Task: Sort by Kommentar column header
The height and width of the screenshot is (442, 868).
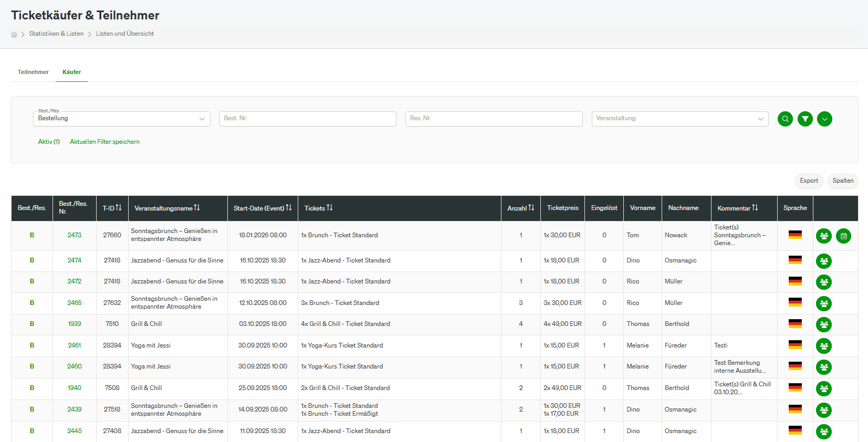Action: tap(755, 208)
